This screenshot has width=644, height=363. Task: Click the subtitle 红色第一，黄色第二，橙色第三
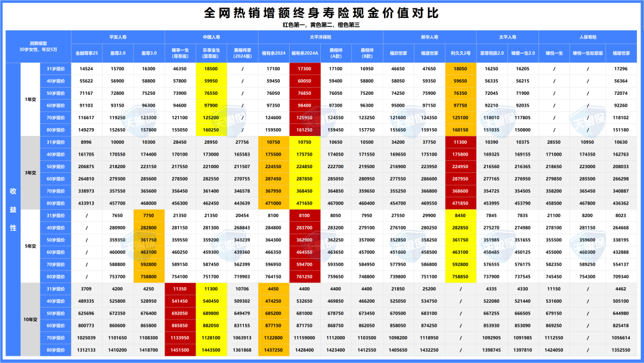coord(322,25)
